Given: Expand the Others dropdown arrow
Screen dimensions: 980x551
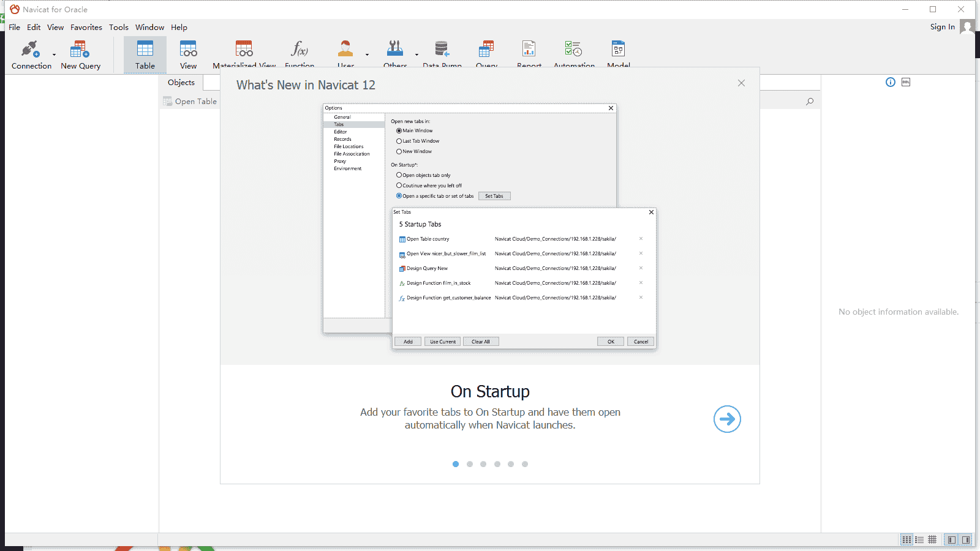Looking at the screenshot, I should [417, 55].
